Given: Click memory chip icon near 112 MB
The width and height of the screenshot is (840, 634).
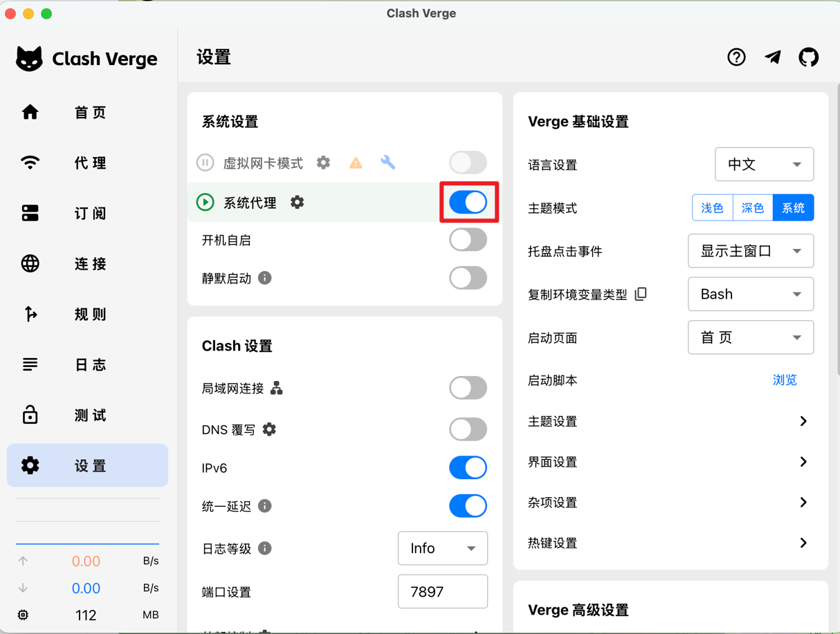Looking at the screenshot, I should pos(23,615).
